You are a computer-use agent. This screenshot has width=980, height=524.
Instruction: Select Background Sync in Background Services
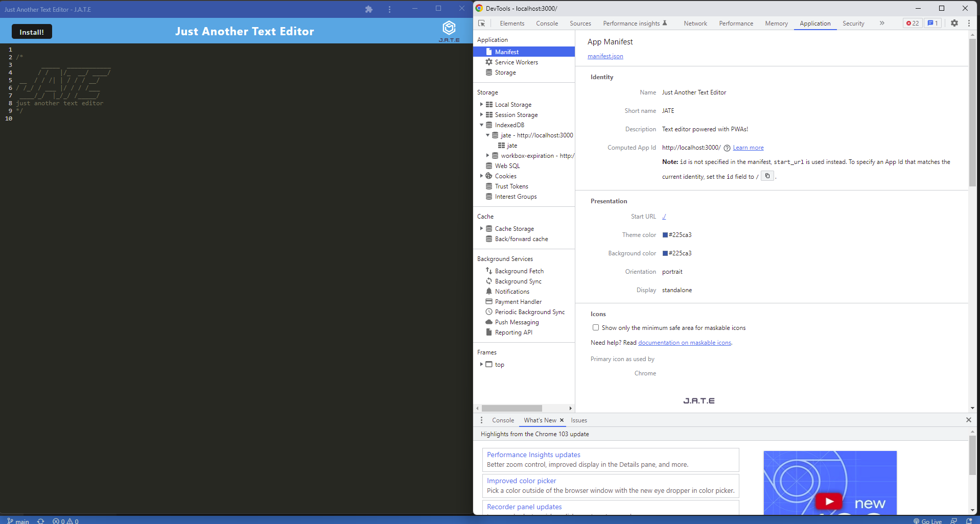(518, 281)
